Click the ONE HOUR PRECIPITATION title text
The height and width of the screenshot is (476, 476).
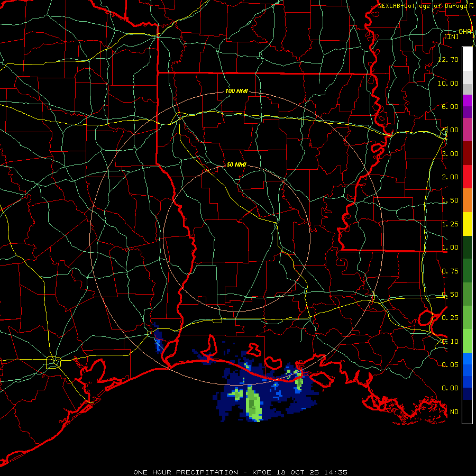[186, 472]
